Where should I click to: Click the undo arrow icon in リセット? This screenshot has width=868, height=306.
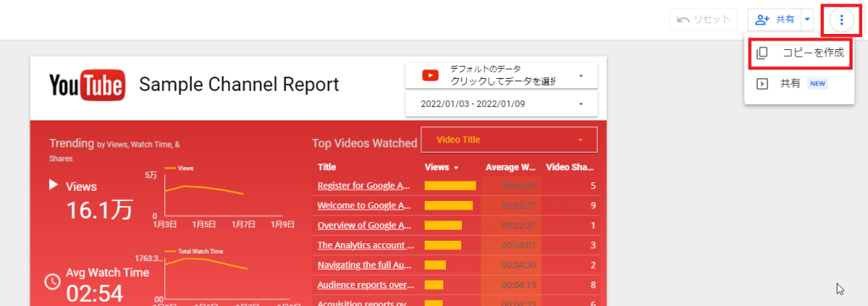pos(683,20)
